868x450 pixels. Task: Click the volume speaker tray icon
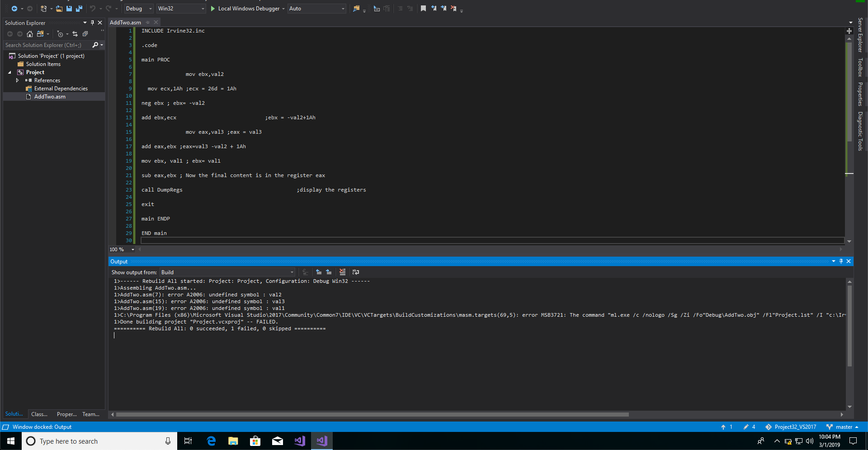[x=809, y=441]
